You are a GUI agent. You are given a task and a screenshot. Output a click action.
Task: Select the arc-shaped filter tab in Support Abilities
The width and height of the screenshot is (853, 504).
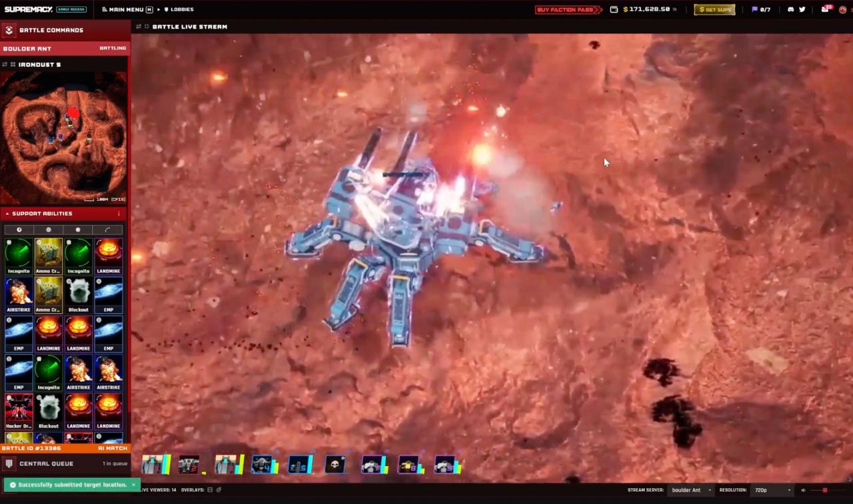tap(108, 230)
